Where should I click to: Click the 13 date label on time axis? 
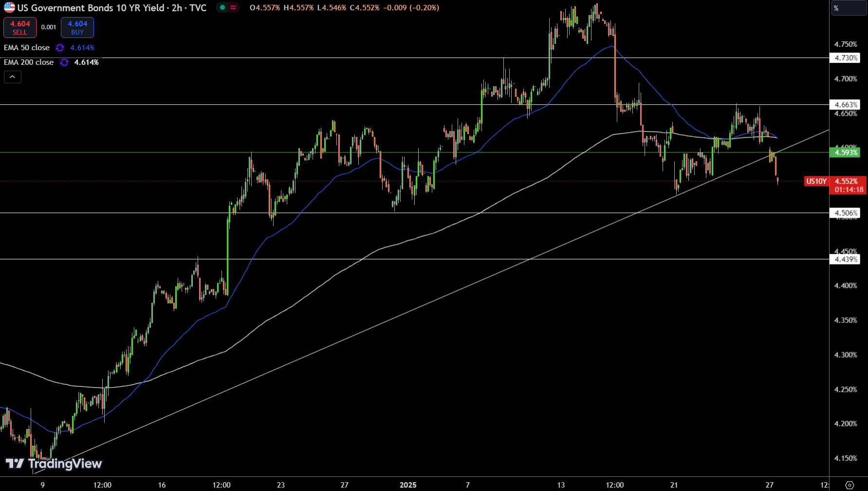point(561,485)
